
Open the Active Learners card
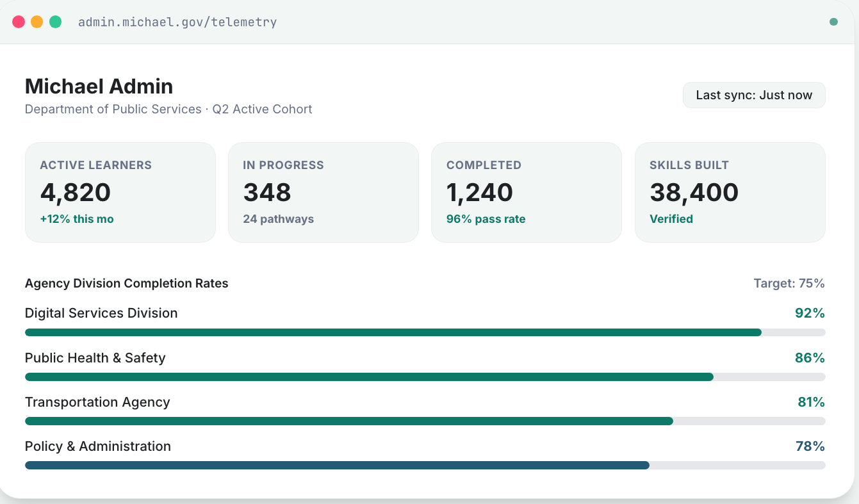pyautogui.click(x=120, y=192)
